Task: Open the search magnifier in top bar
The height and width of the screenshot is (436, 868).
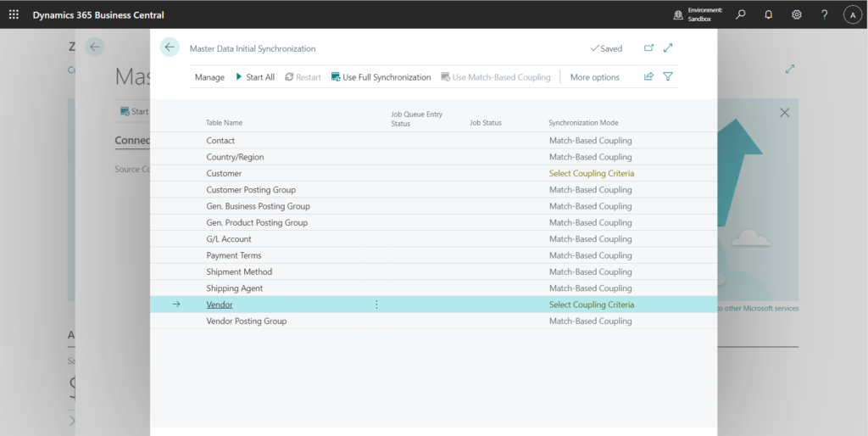Action: click(740, 15)
